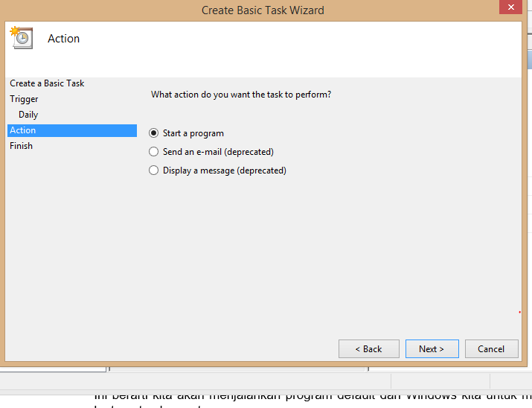
Task: Select the Daily sub-step under Trigger
Action: click(28, 115)
